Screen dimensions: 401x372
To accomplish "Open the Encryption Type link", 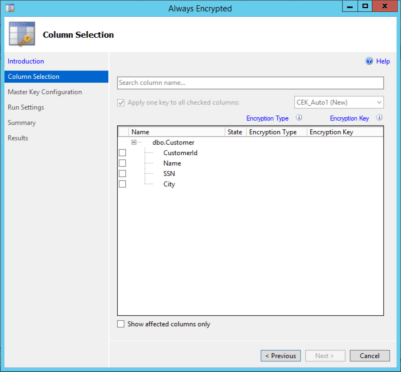I will click(x=267, y=118).
